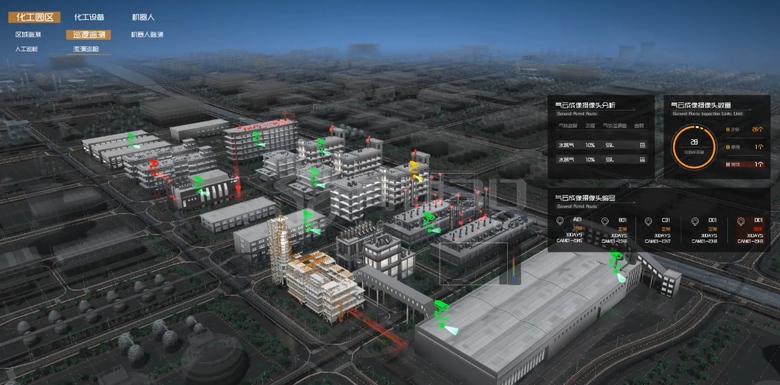
Task: Open detail icon in first gas analysis row
Action: 642,145
